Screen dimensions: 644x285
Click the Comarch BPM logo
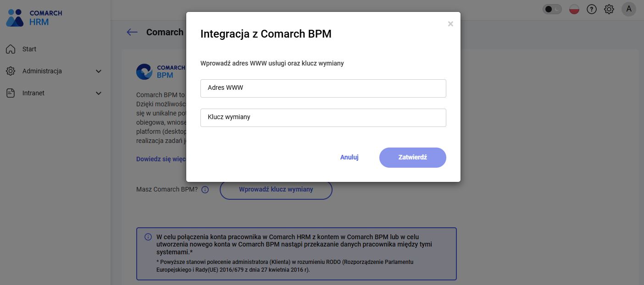[161, 71]
